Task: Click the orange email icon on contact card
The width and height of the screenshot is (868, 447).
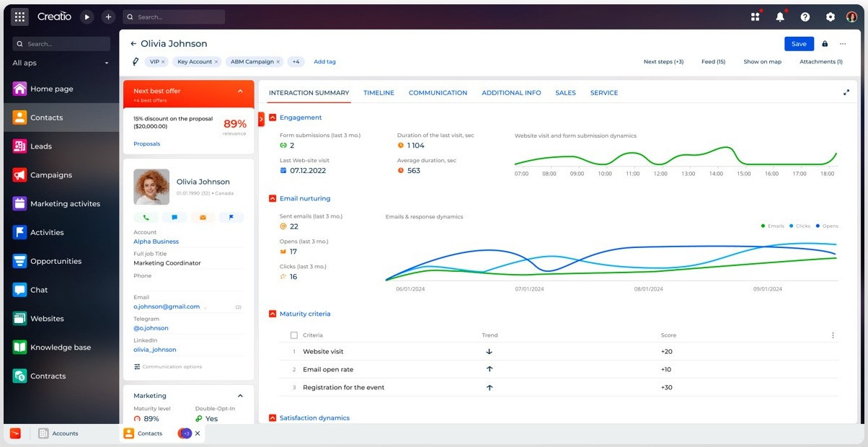Action: click(x=203, y=217)
